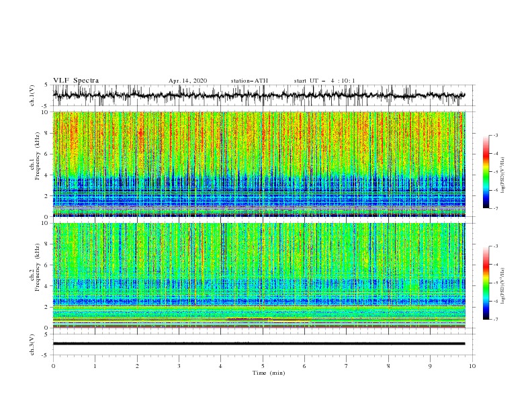Image resolution: width=532 pixels, height=411 pixels.
Task: Click the date text "Apr. 14, 2020"
Action: (187, 81)
